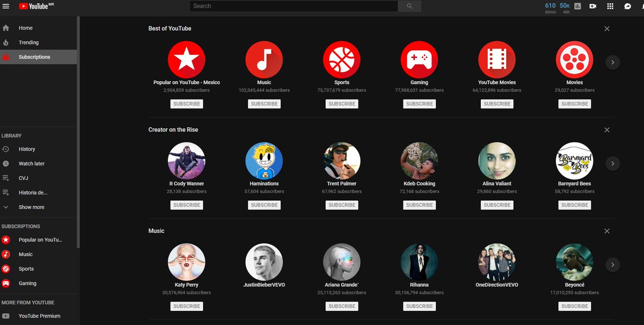
Task: Open Alina Valiant channel avatar
Action: tap(497, 161)
